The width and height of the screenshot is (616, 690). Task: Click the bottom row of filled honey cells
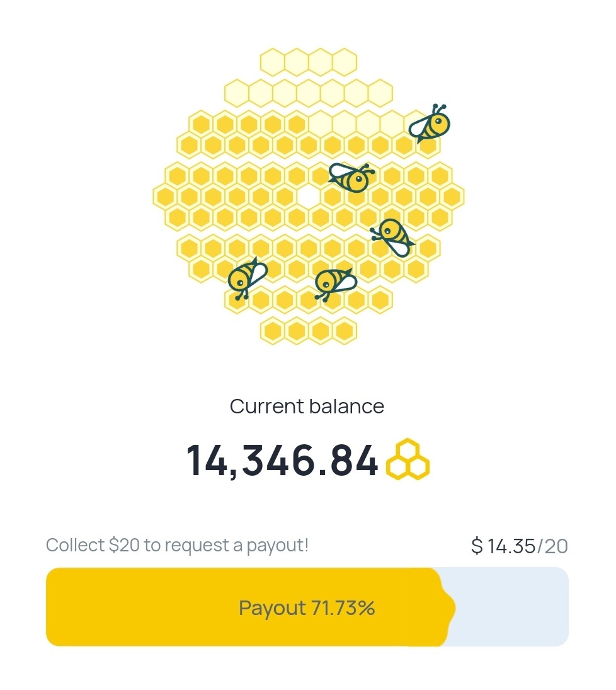(309, 330)
